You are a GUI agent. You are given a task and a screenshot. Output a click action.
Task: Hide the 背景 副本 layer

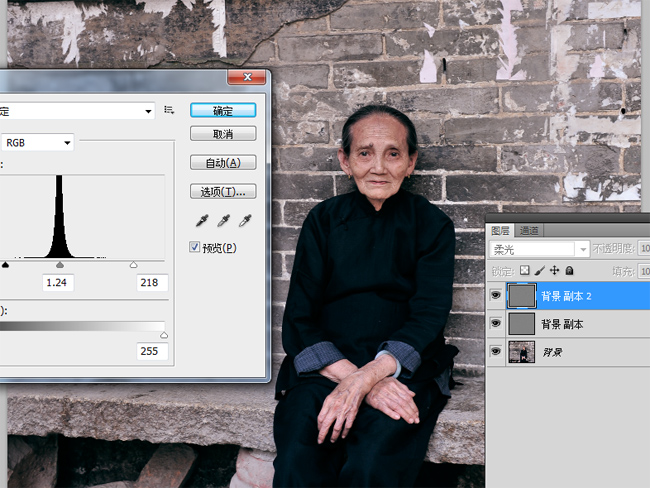495,324
